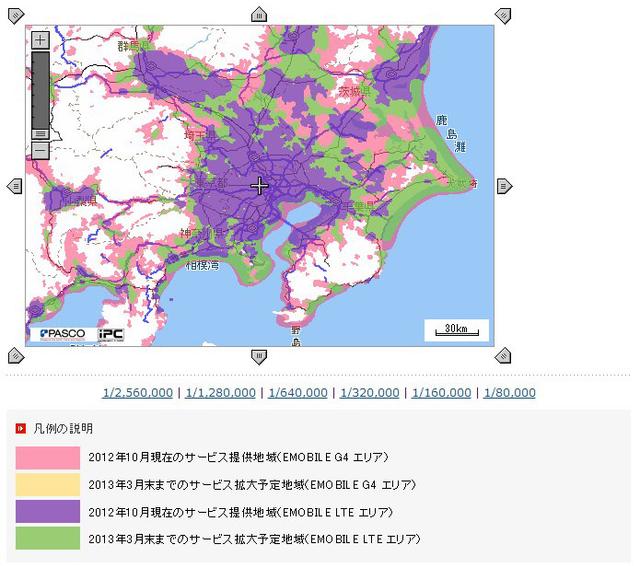The width and height of the screenshot is (640, 566).
Task: Click the pink G4 current area swatch
Action: [x=48, y=458]
